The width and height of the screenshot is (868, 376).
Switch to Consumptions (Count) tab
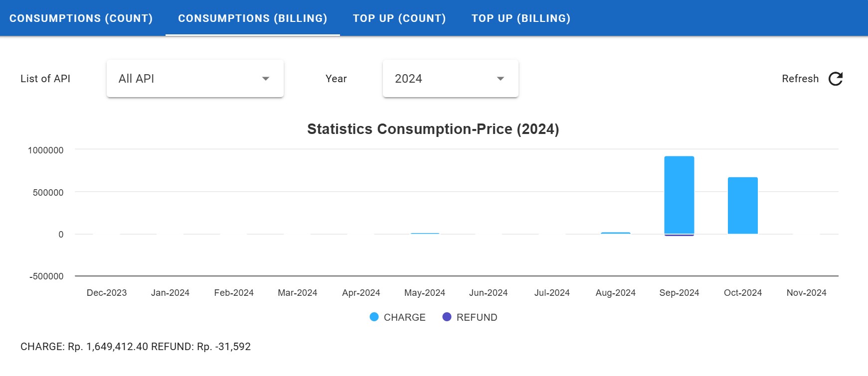pos(81,18)
